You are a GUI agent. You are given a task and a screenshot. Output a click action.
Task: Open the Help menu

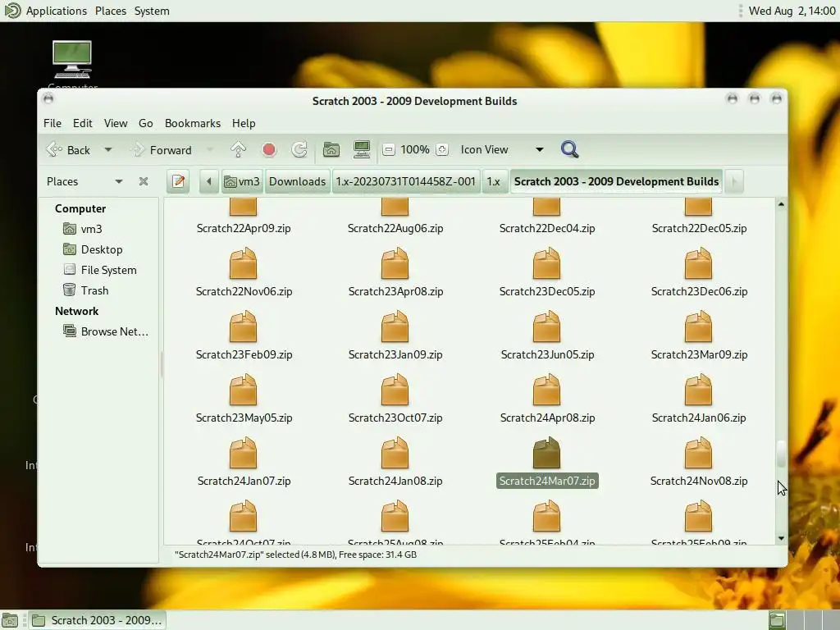[243, 123]
